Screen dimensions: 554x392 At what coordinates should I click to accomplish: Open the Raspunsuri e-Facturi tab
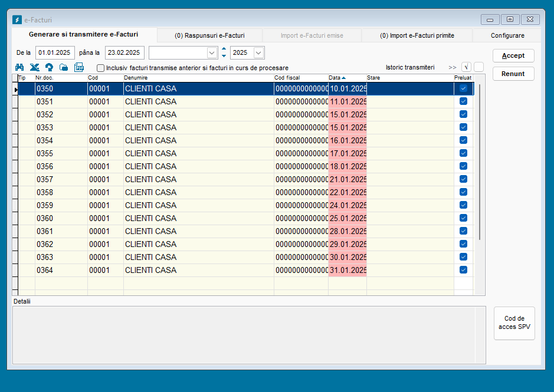(x=209, y=36)
